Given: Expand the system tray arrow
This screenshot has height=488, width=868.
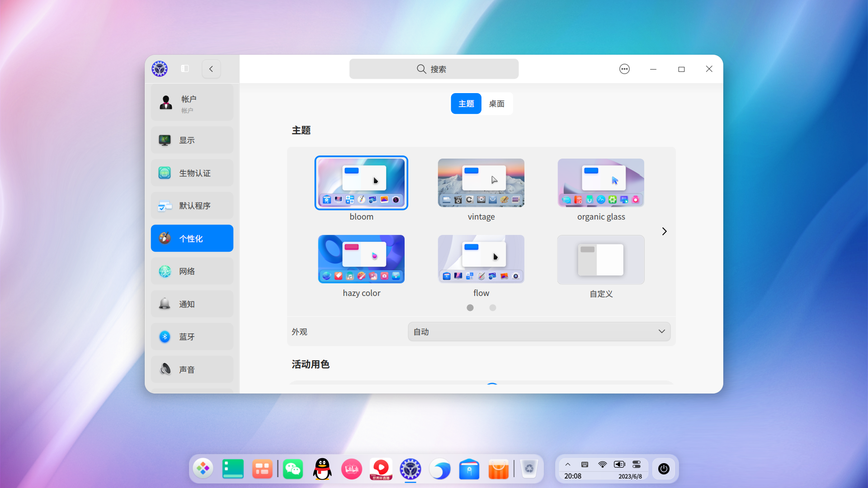Looking at the screenshot, I should (568, 465).
